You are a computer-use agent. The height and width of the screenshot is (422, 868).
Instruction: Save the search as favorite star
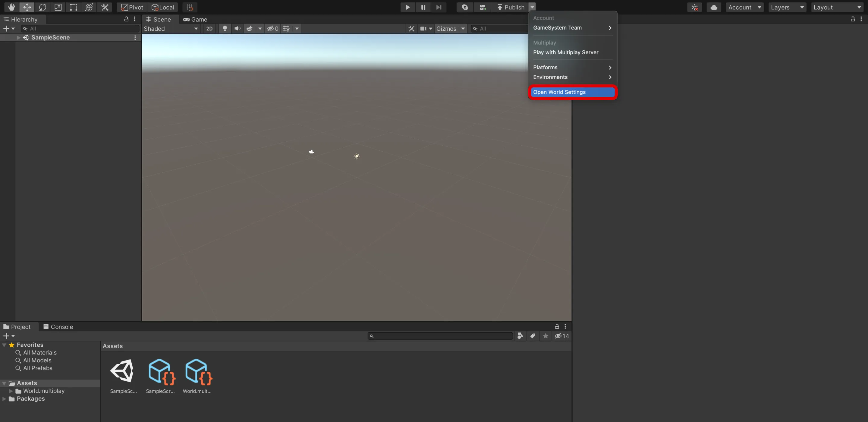(546, 336)
